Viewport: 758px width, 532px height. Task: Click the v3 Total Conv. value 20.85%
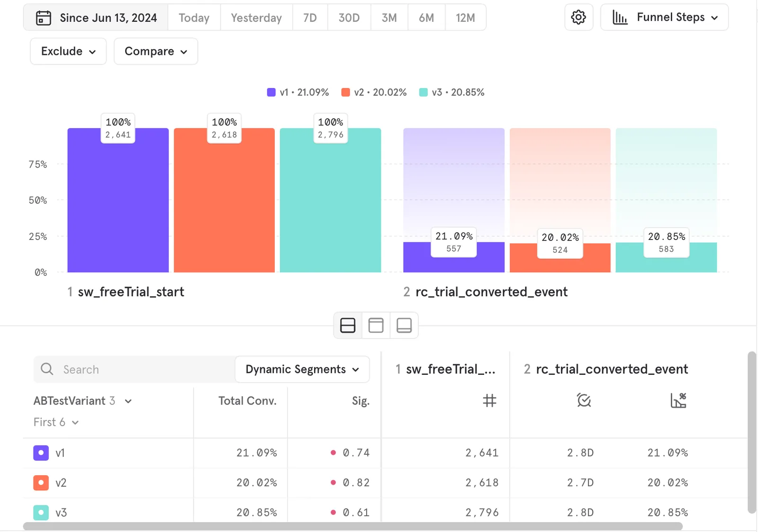point(257,513)
